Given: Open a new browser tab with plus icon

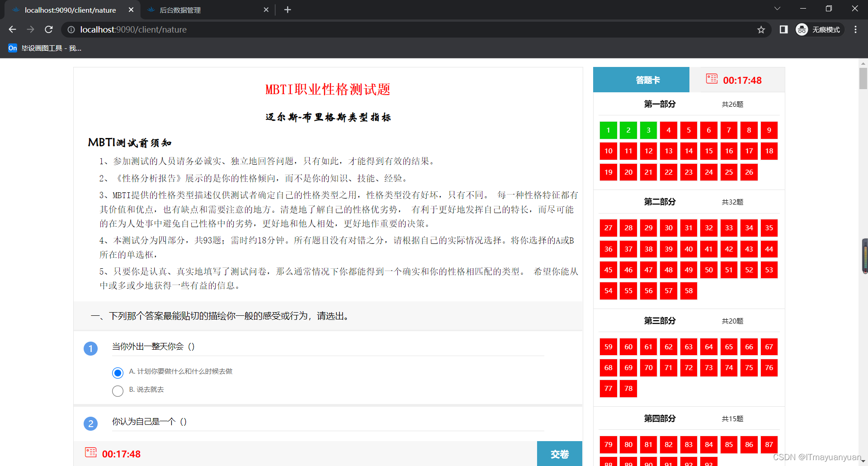Looking at the screenshot, I should (288, 10).
